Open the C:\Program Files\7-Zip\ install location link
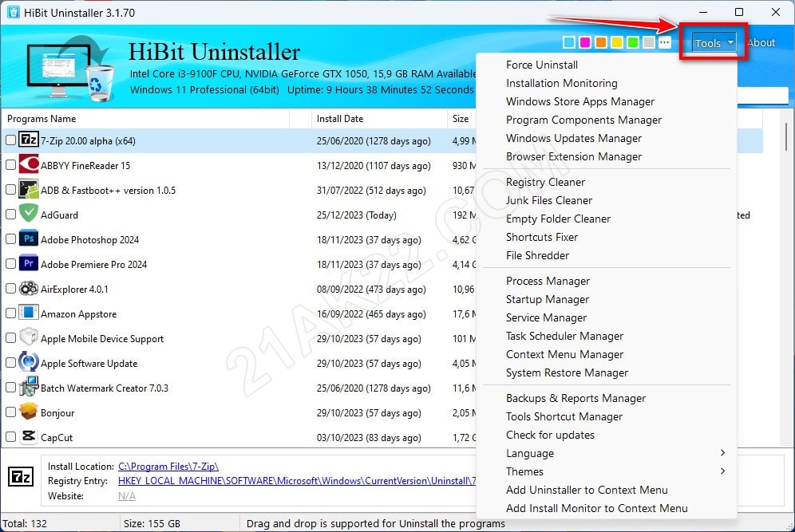This screenshot has height=532, width=795. pos(168,466)
